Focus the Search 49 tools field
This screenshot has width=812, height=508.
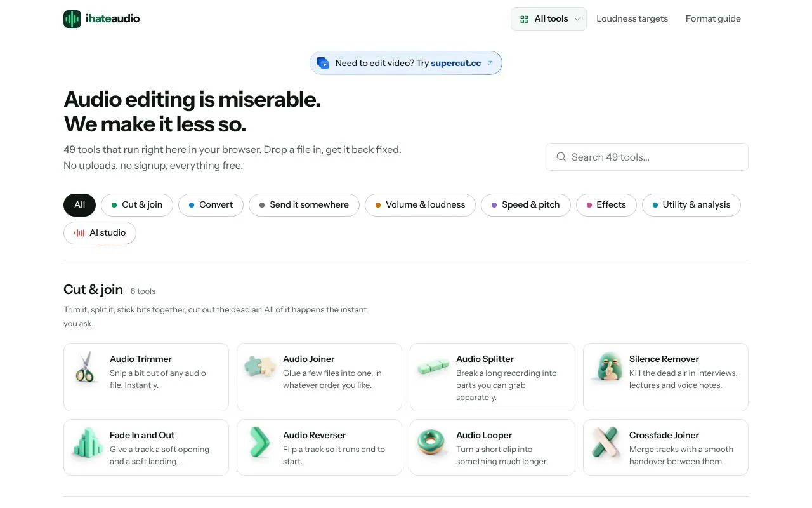point(647,157)
